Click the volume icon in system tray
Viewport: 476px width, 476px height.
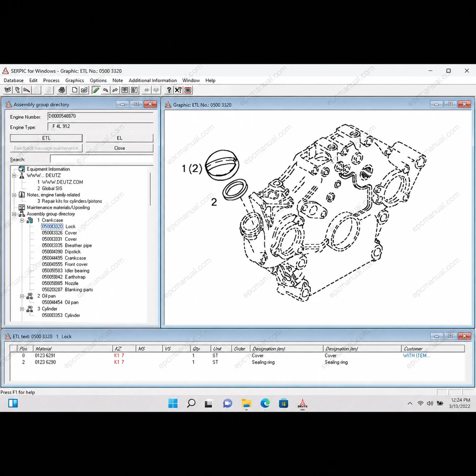coord(430,404)
